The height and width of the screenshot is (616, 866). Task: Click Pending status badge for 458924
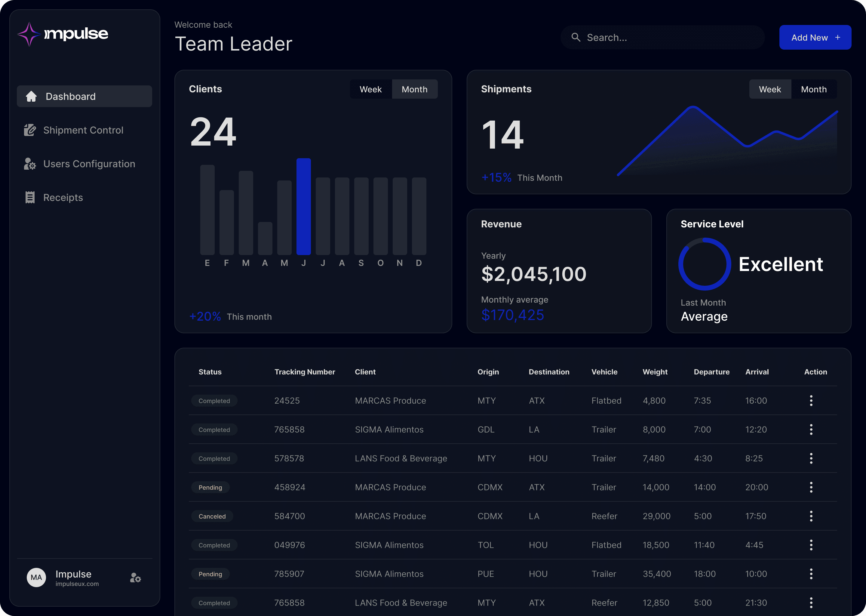coord(210,487)
